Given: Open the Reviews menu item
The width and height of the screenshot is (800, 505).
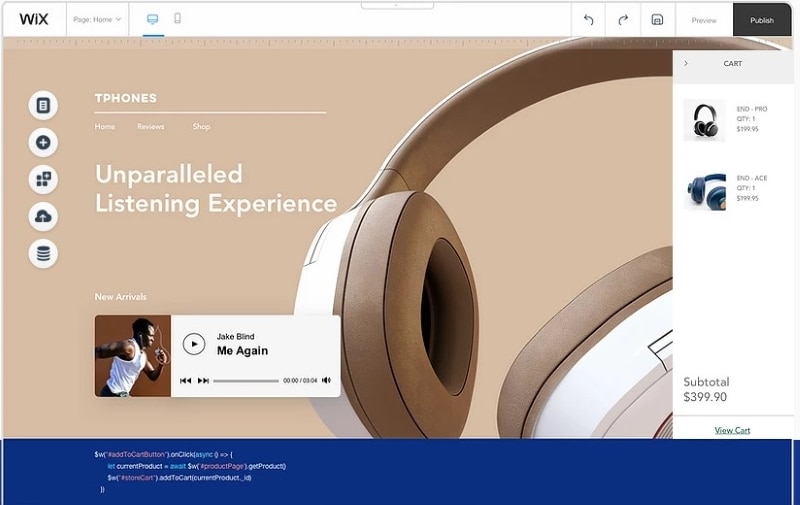Looking at the screenshot, I should (151, 127).
